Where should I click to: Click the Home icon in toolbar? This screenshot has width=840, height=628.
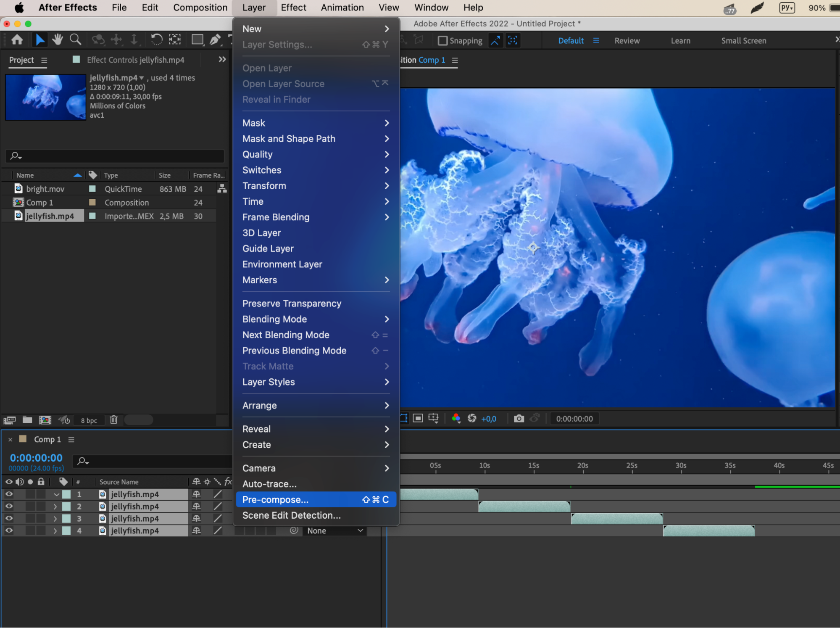click(17, 40)
